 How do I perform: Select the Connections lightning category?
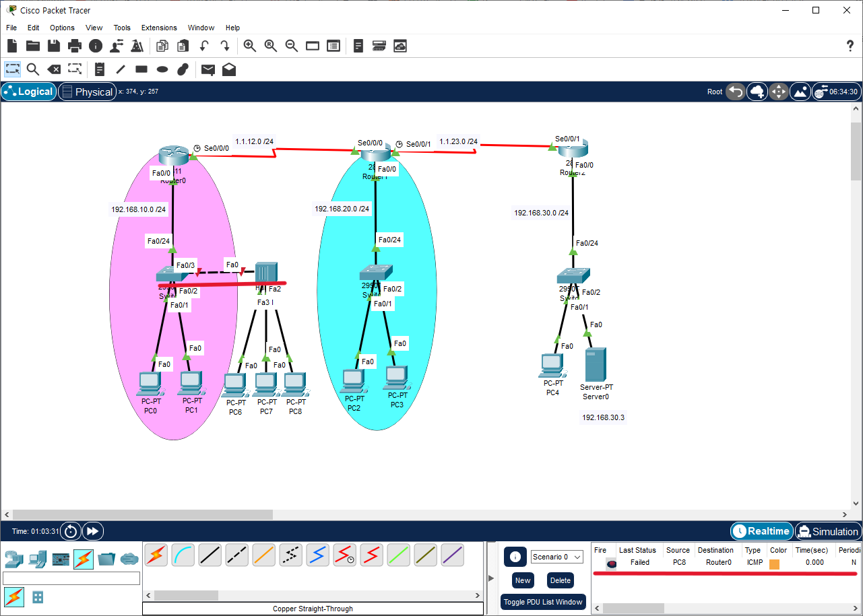(x=84, y=559)
